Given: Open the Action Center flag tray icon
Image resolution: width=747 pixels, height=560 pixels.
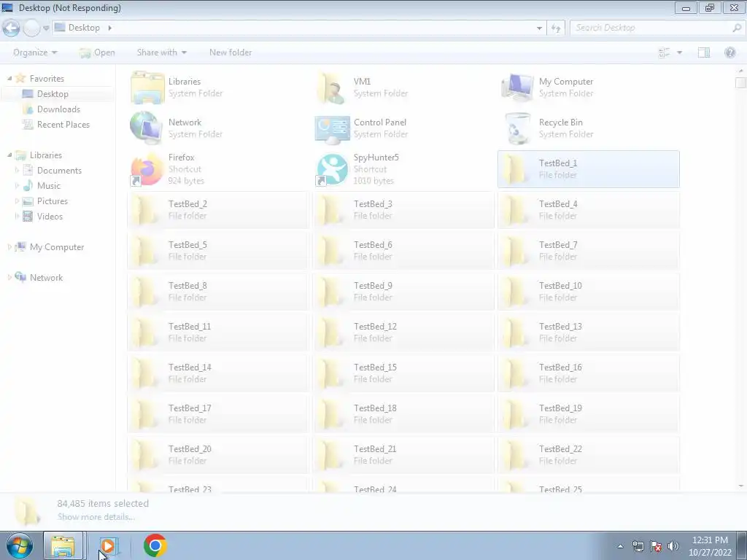Looking at the screenshot, I should point(656,546).
